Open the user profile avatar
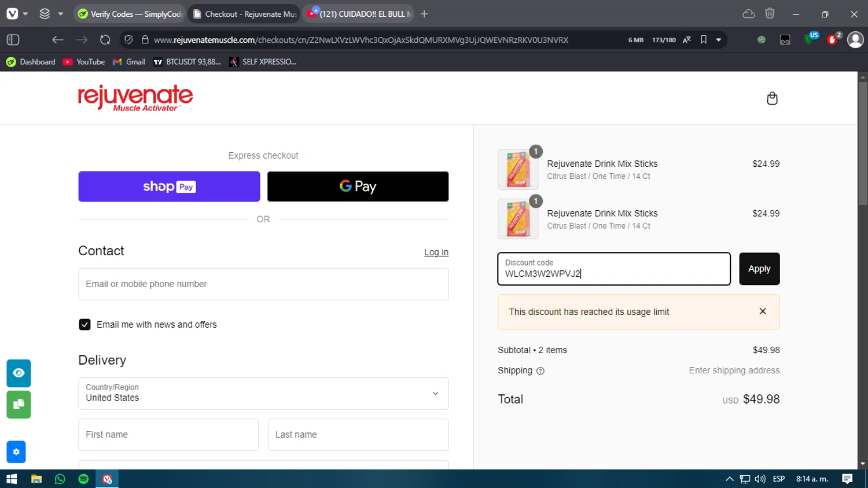The width and height of the screenshot is (868, 488). 855,40
